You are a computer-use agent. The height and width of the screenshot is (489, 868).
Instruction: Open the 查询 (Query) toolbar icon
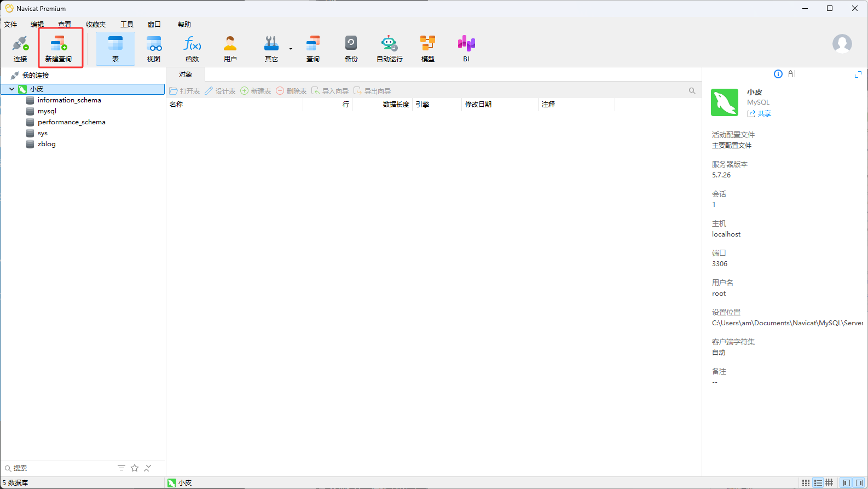tap(313, 49)
